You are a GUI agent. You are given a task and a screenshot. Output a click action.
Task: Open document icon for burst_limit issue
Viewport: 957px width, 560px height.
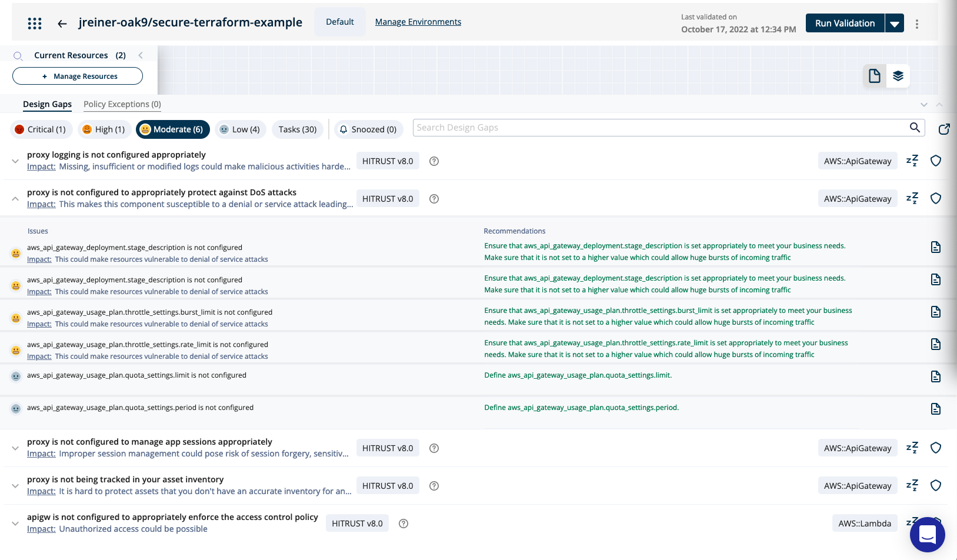pos(936,312)
